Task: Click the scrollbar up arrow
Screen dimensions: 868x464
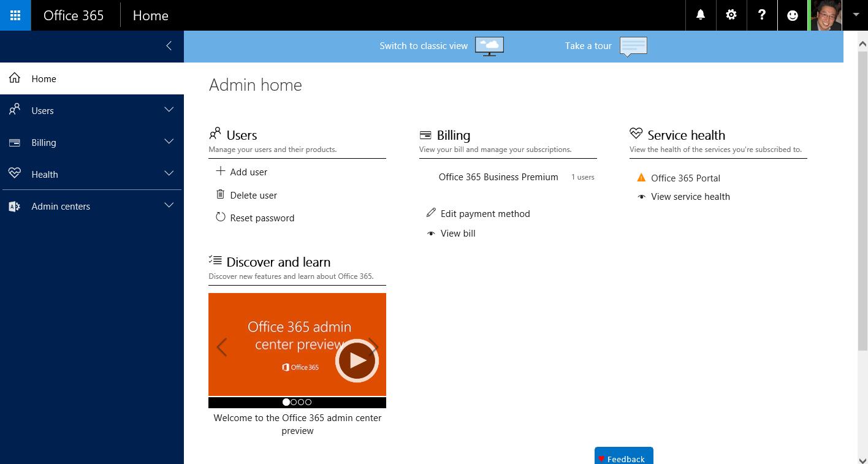Action: pos(862,44)
